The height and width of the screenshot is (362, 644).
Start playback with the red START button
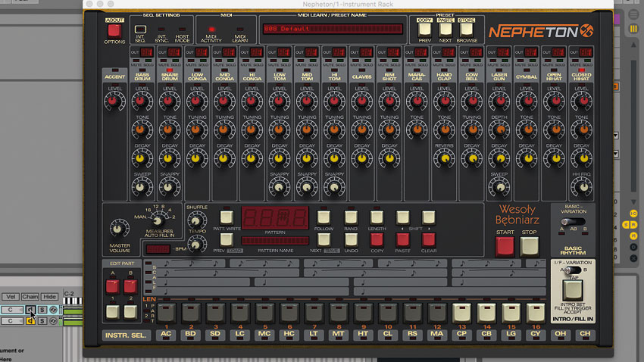click(x=505, y=246)
